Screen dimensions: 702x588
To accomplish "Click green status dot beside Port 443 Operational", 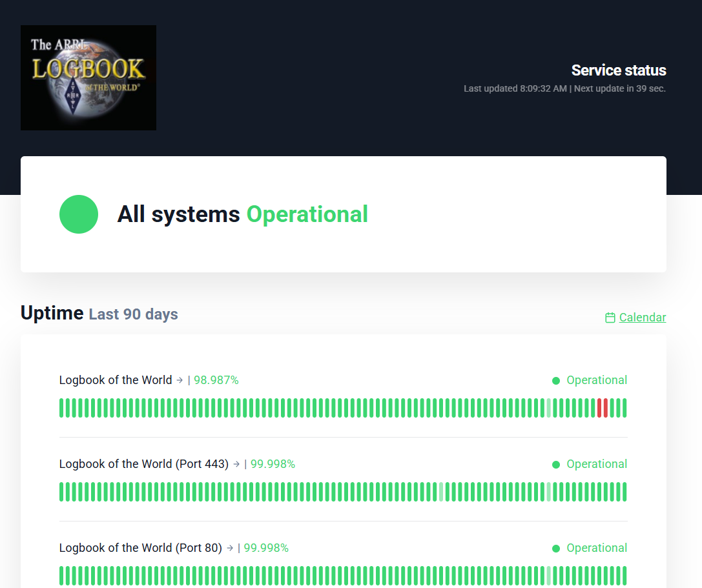I will coord(556,465).
